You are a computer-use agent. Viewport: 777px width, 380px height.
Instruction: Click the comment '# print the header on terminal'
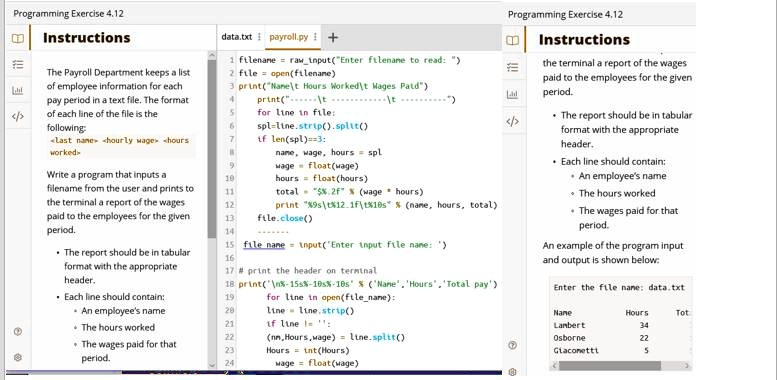pos(308,271)
